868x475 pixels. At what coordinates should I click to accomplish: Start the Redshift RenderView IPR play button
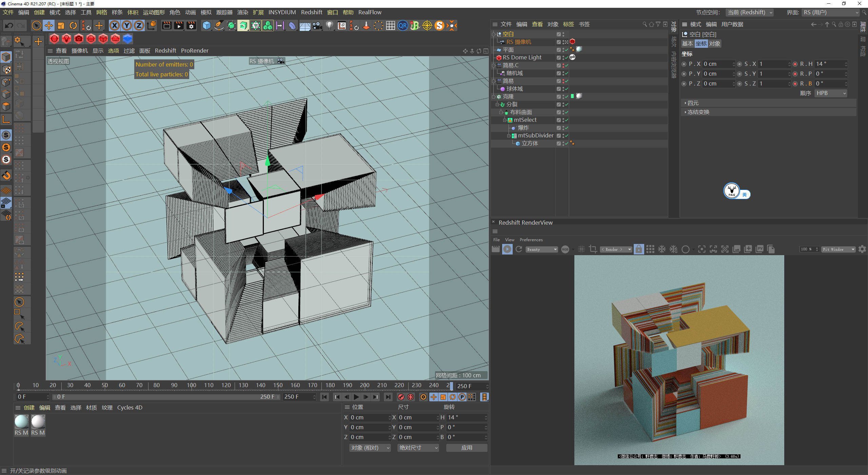pos(507,249)
